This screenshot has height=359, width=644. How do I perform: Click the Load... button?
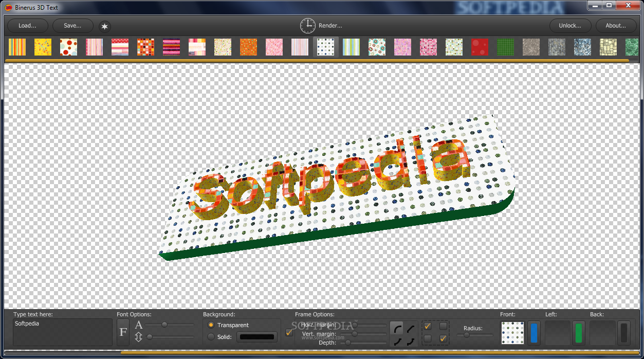coord(28,26)
